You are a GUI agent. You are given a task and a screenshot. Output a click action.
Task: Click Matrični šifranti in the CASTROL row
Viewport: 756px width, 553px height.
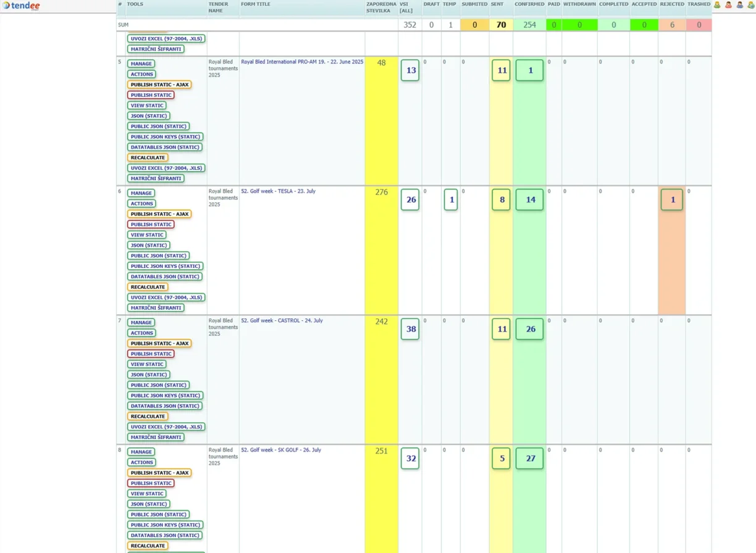(x=156, y=437)
